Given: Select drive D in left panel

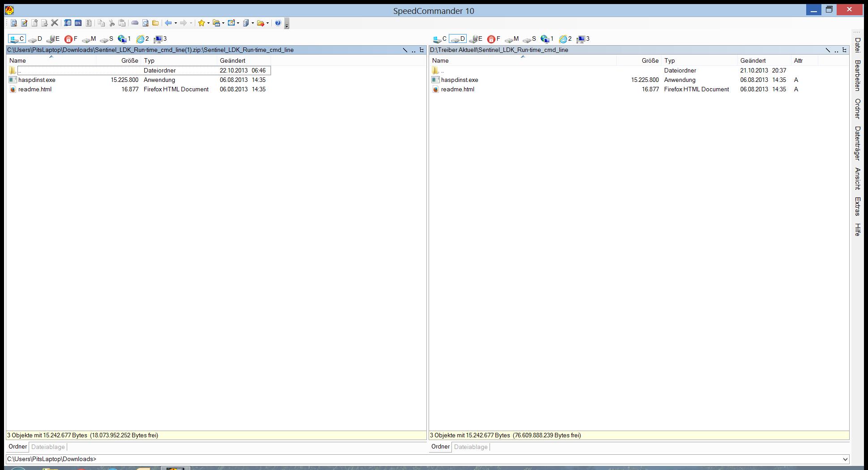Looking at the screenshot, I should tap(35, 39).
